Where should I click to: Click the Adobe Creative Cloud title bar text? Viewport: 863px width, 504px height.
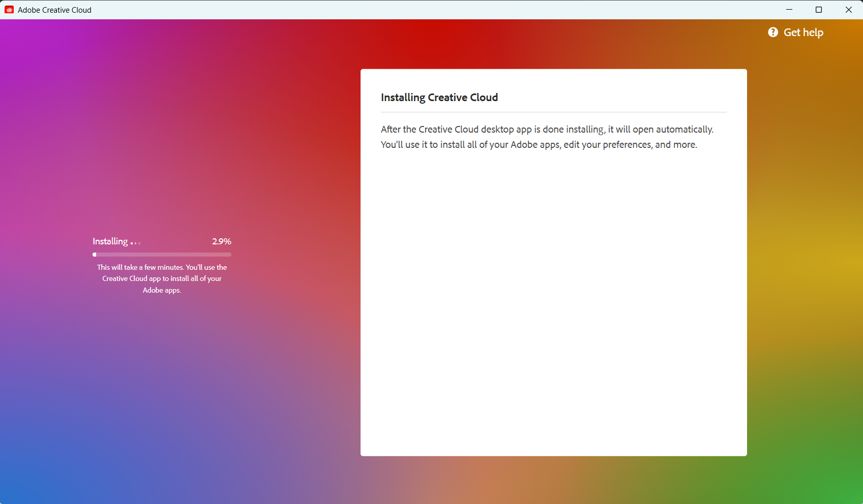[x=54, y=10]
